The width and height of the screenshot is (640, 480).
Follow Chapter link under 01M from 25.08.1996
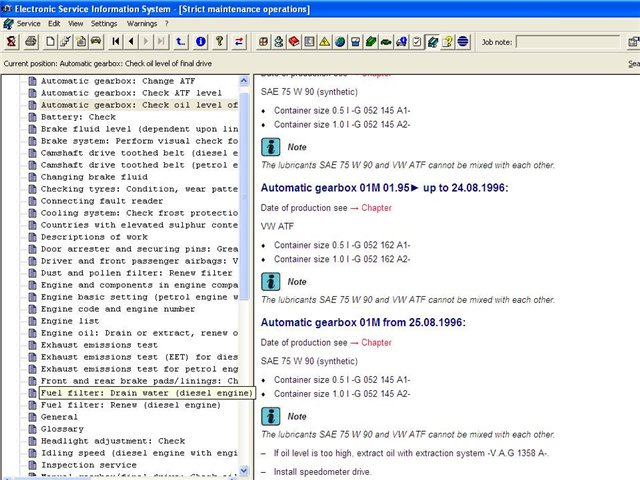(x=376, y=342)
